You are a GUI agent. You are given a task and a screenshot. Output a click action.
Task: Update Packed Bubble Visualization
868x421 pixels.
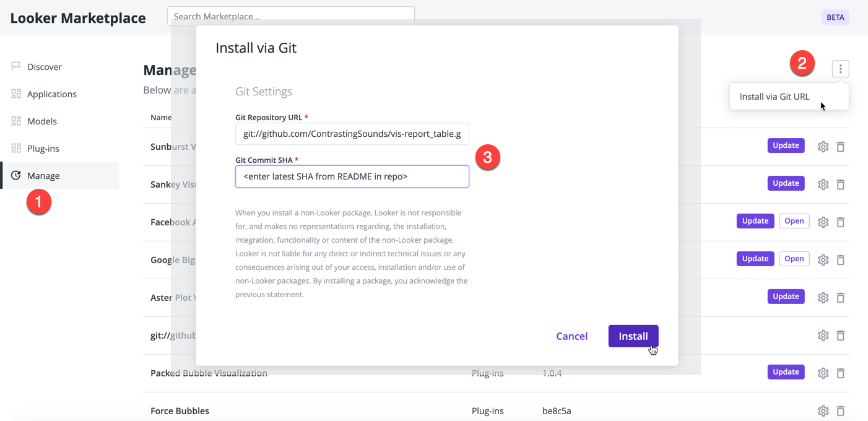click(786, 372)
